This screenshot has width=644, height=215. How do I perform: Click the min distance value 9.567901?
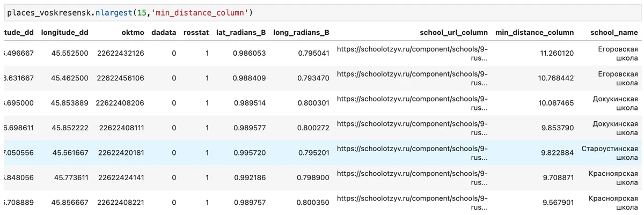[x=558, y=202]
